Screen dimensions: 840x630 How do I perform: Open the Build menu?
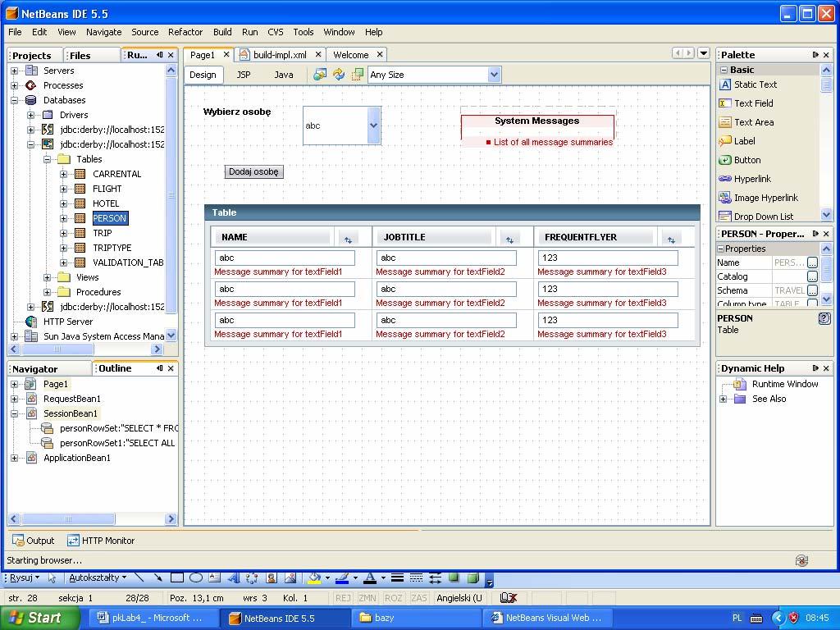(x=222, y=32)
